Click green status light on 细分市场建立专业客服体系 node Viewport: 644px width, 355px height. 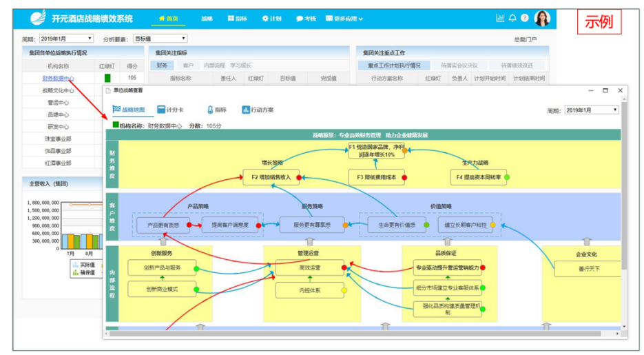[483, 287]
